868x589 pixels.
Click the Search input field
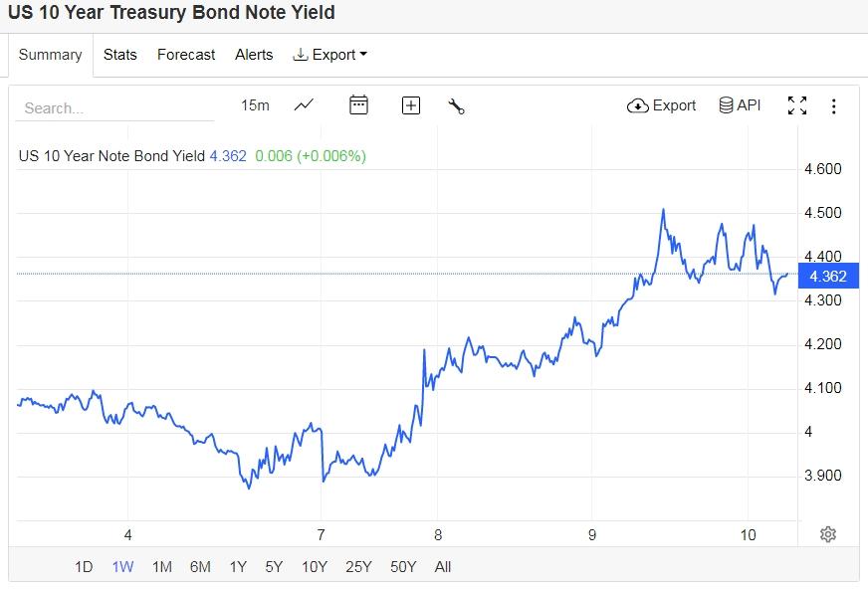coord(114,108)
